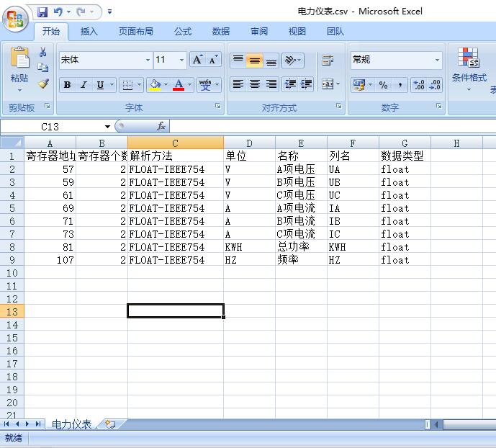Switch to the 插入 ribbon tab
This screenshot has height=448, width=496.
click(89, 31)
